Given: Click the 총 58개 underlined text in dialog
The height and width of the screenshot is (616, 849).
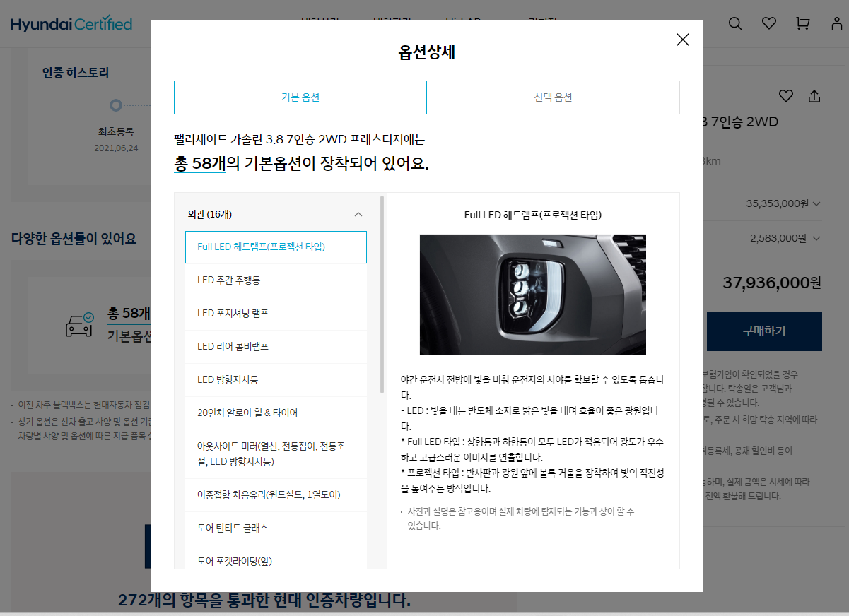Looking at the screenshot, I should [200, 163].
